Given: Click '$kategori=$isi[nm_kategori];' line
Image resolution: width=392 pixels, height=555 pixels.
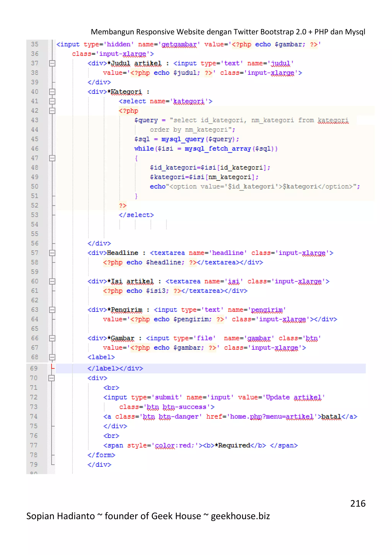Looking at the screenshot, I should pos(204,177).
